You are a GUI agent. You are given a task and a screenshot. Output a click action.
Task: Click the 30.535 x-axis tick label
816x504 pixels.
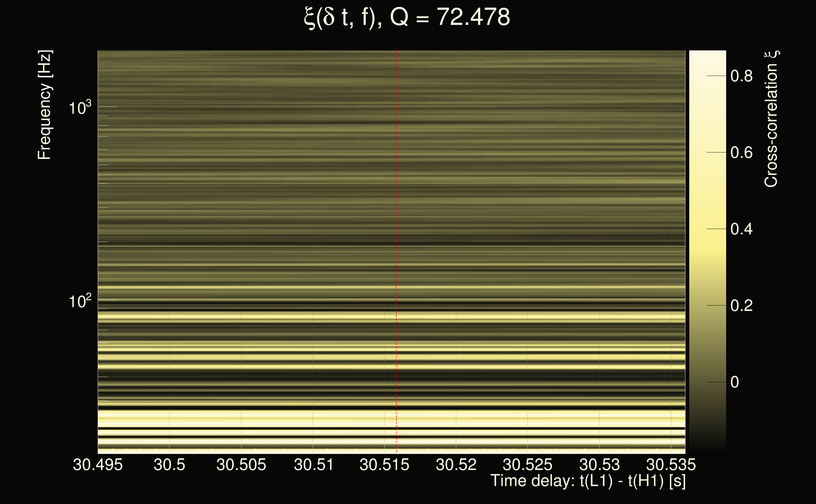click(x=671, y=465)
